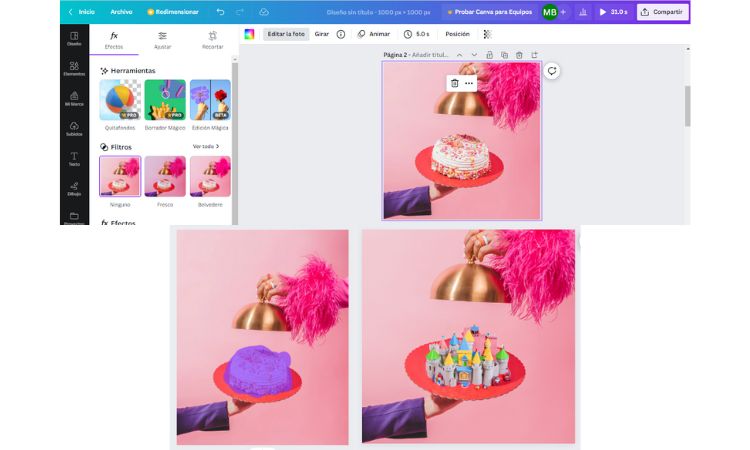Image resolution: width=750 pixels, height=450 pixels.
Task: Open the image info icon
Action: point(341,34)
